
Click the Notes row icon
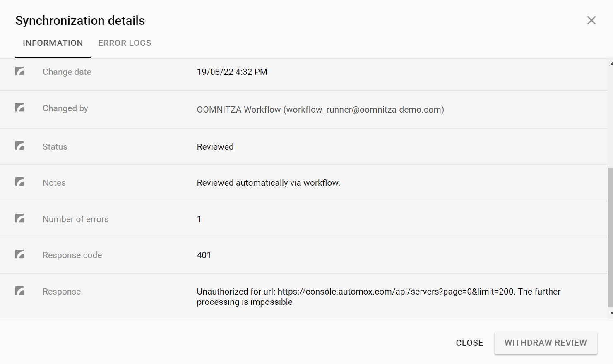click(19, 182)
